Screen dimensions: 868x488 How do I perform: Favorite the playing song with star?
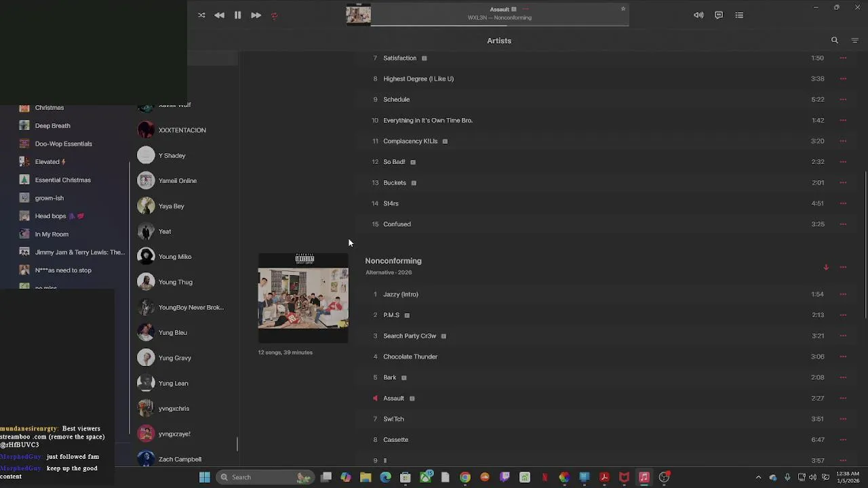[x=623, y=9]
